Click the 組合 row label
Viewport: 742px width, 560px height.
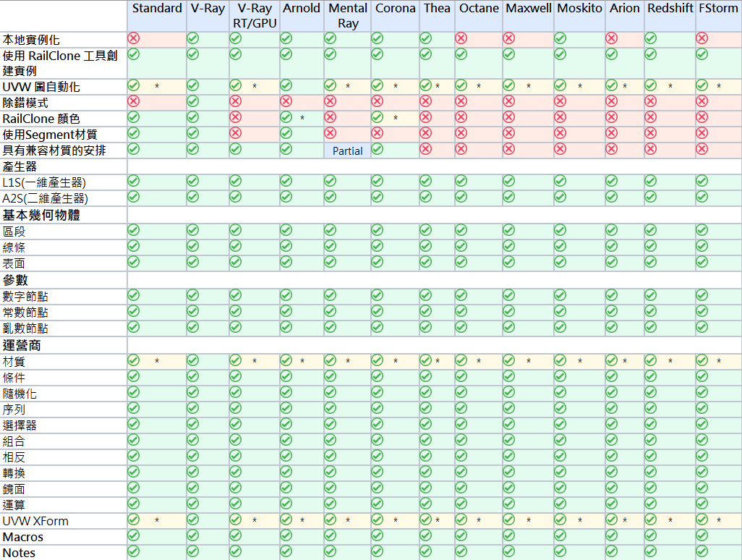[14, 441]
